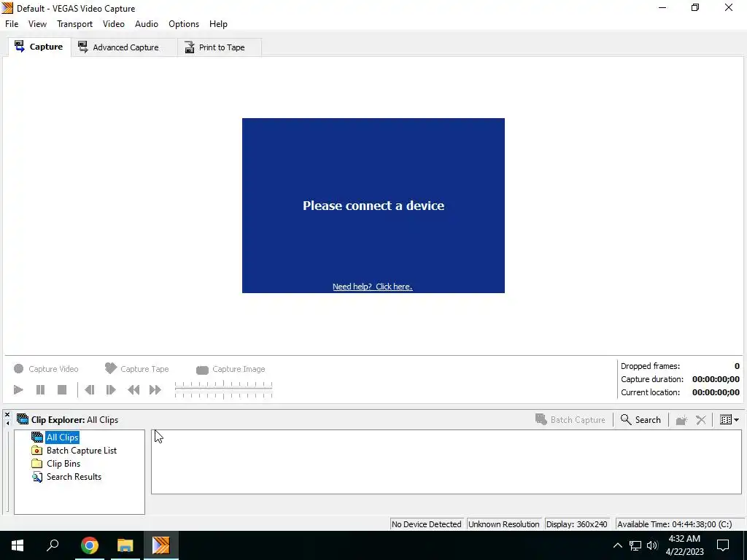747x560 pixels.
Task: Click the Search Results magnifier icon
Action: (37, 477)
